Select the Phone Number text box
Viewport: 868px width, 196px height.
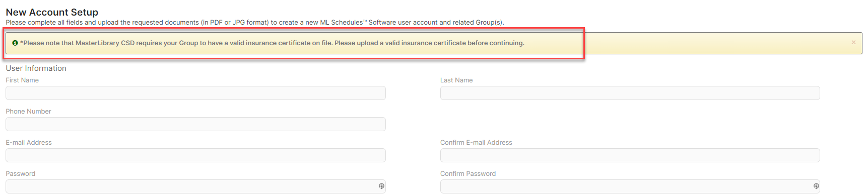195,124
